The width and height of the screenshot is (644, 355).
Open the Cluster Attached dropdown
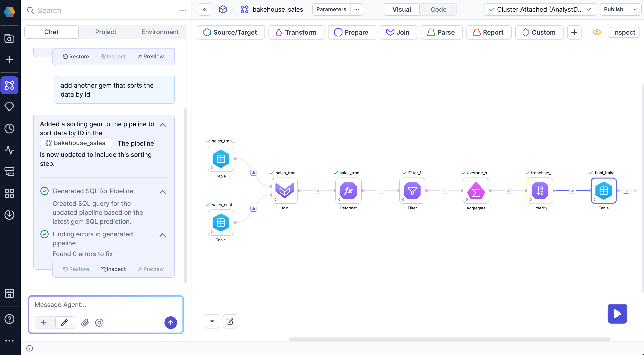[x=540, y=9]
